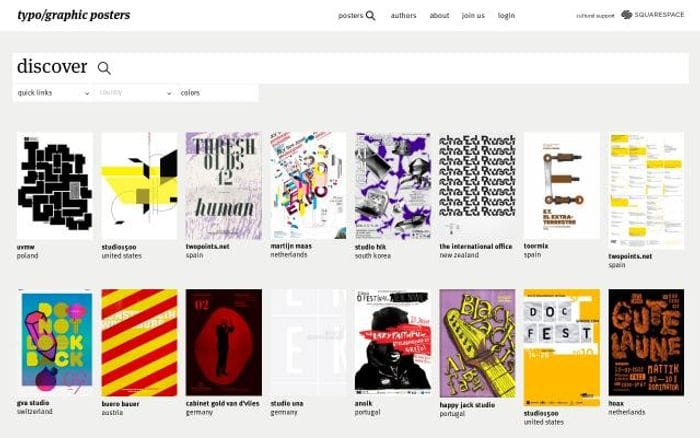Open the martijn maas colorful poster
The height and width of the screenshot is (438, 700).
pos(308,185)
